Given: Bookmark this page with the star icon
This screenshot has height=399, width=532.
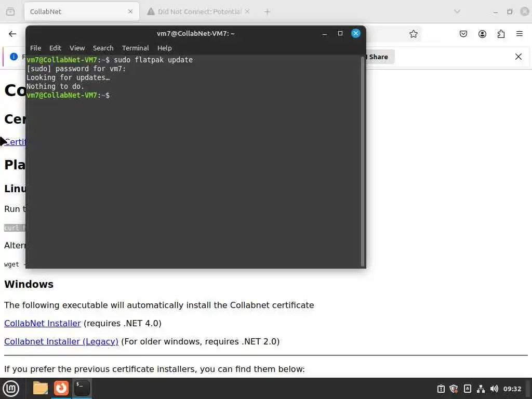Looking at the screenshot, I should (x=413, y=34).
